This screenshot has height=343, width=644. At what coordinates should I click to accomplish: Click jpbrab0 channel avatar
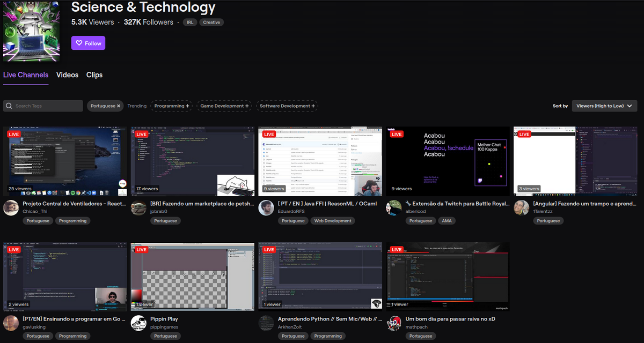click(x=139, y=208)
